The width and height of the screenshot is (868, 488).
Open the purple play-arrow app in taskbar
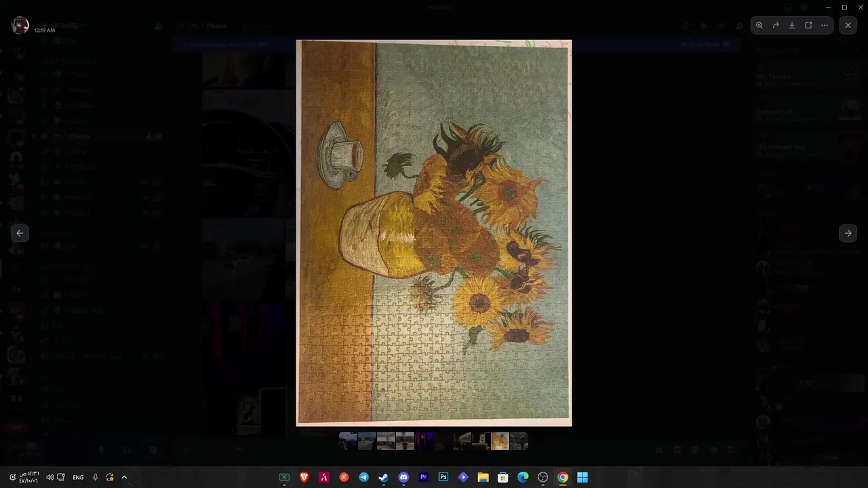tap(463, 477)
